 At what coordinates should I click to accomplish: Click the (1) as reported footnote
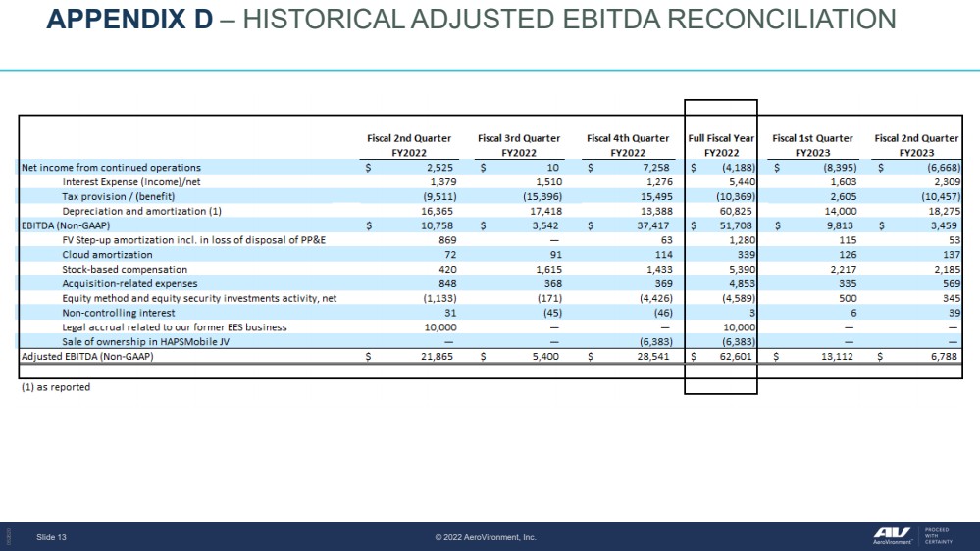coord(56,387)
